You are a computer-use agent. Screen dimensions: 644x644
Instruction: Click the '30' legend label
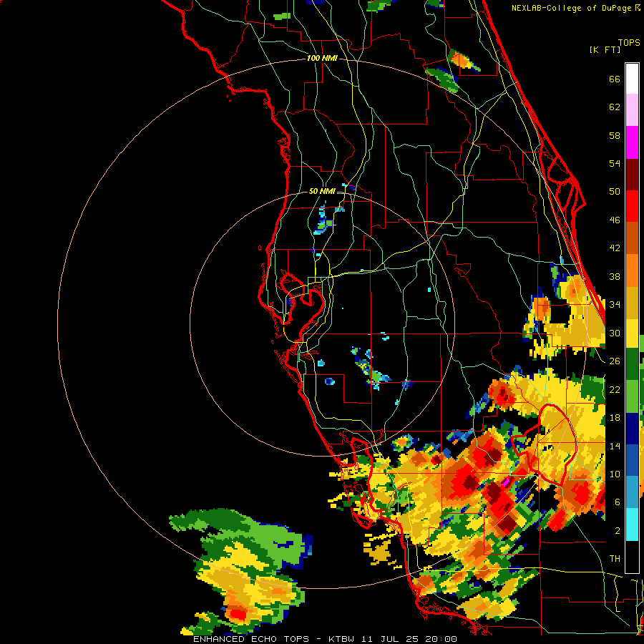[615, 333]
